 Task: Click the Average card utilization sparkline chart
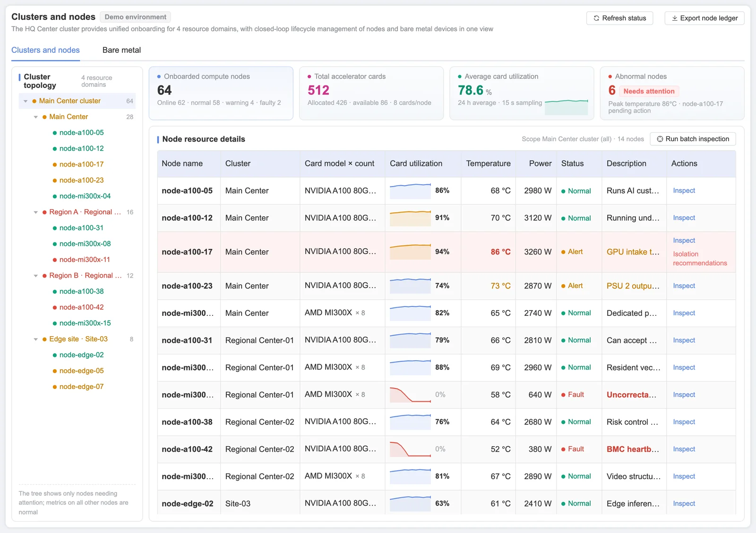coord(566,107)
